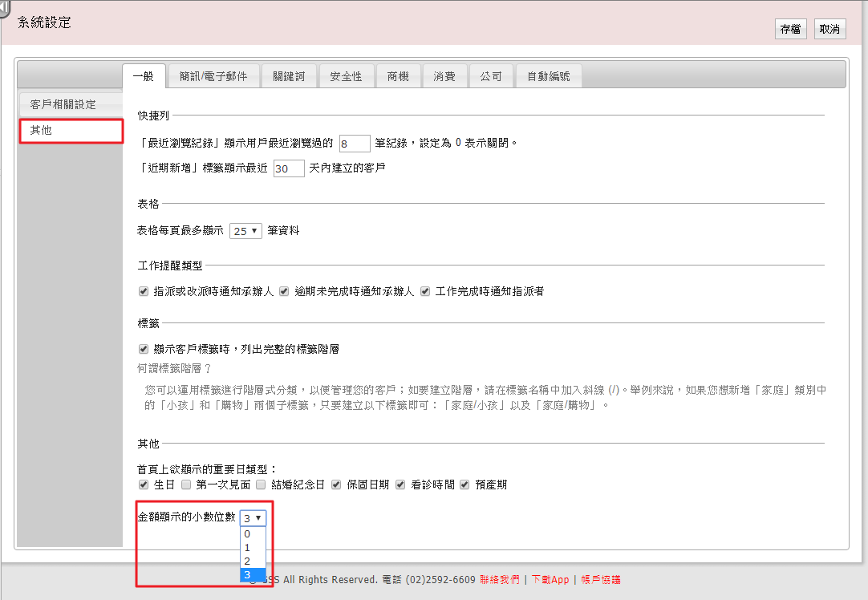Viewport: 868px width, 600px height.
Task: Enable the 第一次見面 checkbox
Action: 186,484
